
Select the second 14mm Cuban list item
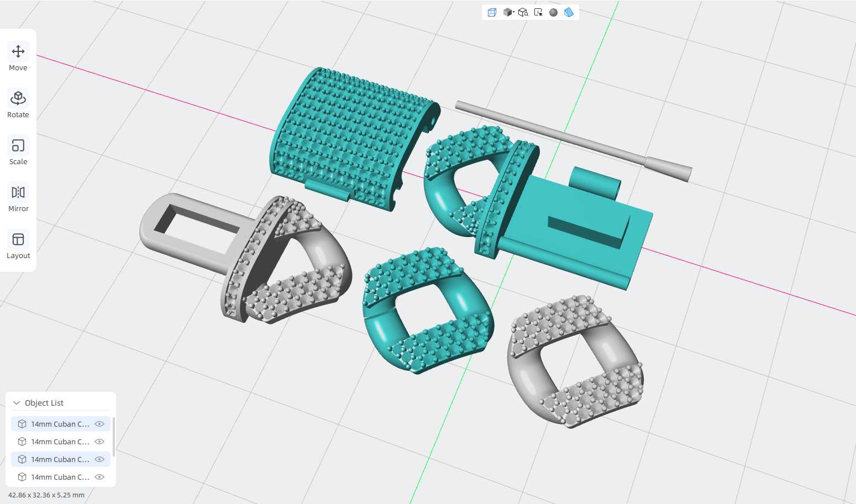61,442
